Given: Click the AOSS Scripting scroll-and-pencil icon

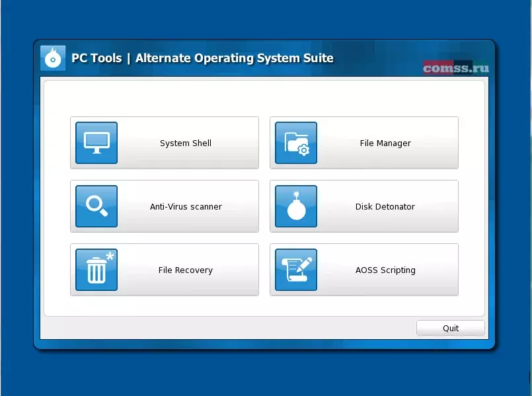Looking at the screenshot, I should (296, 270).
